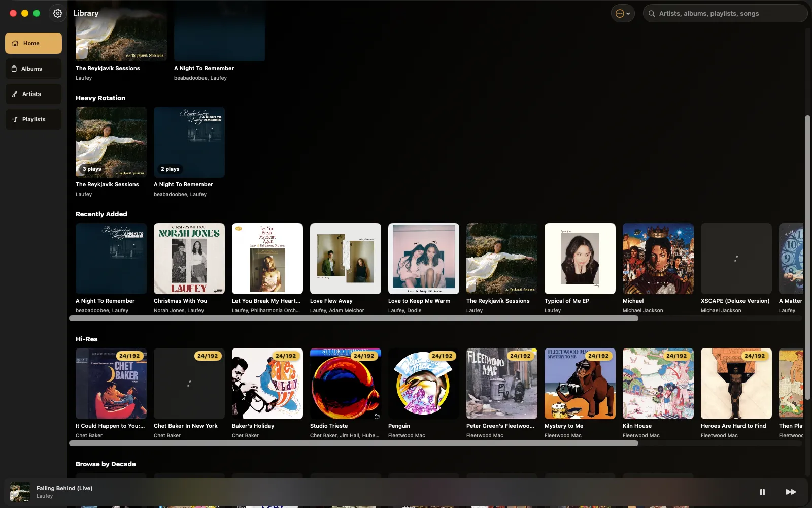Click the Hi-Res section heading
This screenshot has width=812, height=508.
pos(87,339)
